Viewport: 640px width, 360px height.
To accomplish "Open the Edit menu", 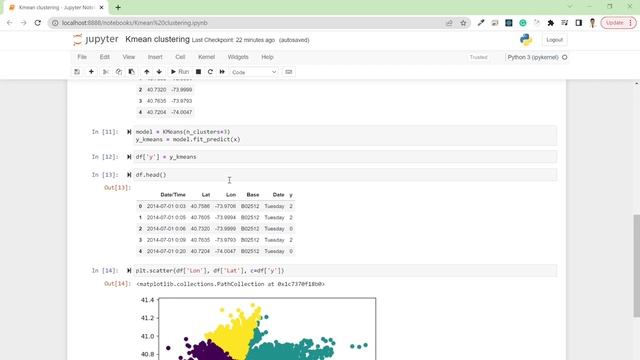I will [x=105, y=57].
